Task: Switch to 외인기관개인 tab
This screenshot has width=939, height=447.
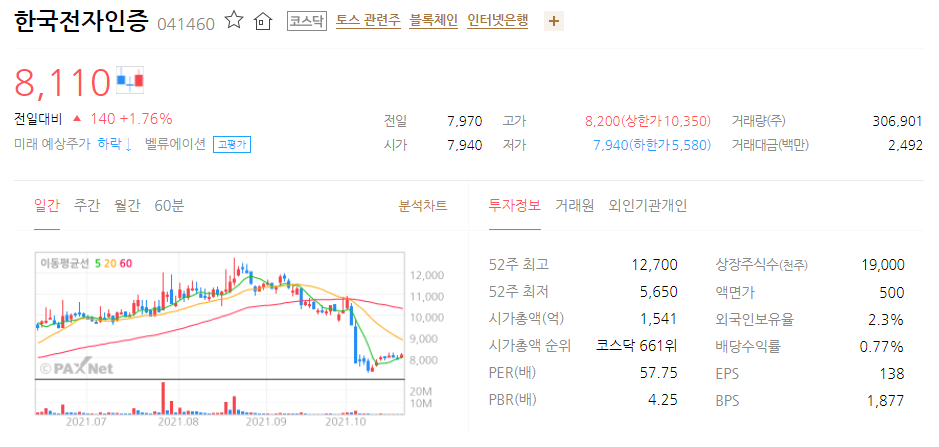Action: click(648, 206)
